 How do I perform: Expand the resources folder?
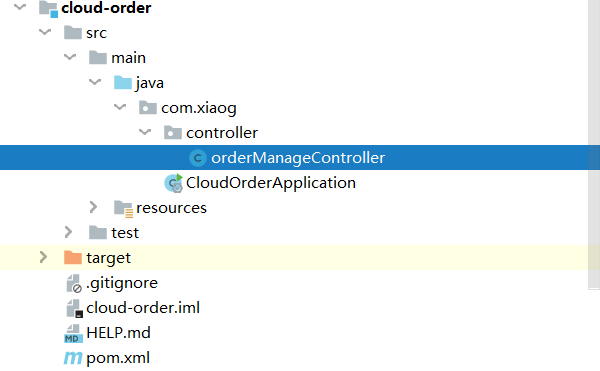[x=93, y=207]
